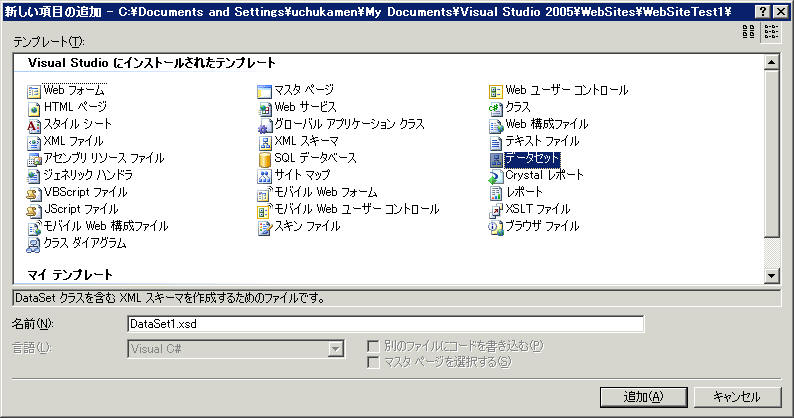Open the 言語 Visual C# dropdown

click(335, 349)
